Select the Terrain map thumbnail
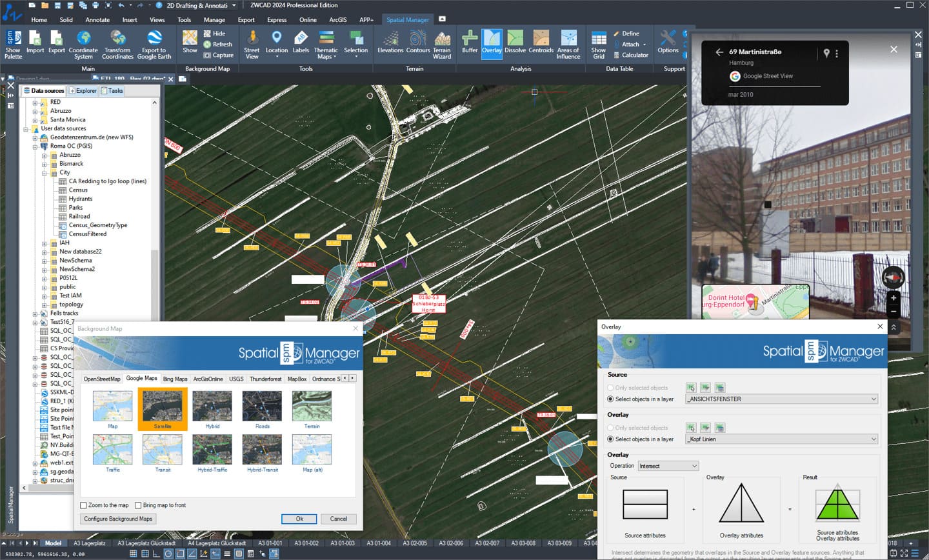The width and height of the screenshot is (929, 560). click(x=312, y=410)
